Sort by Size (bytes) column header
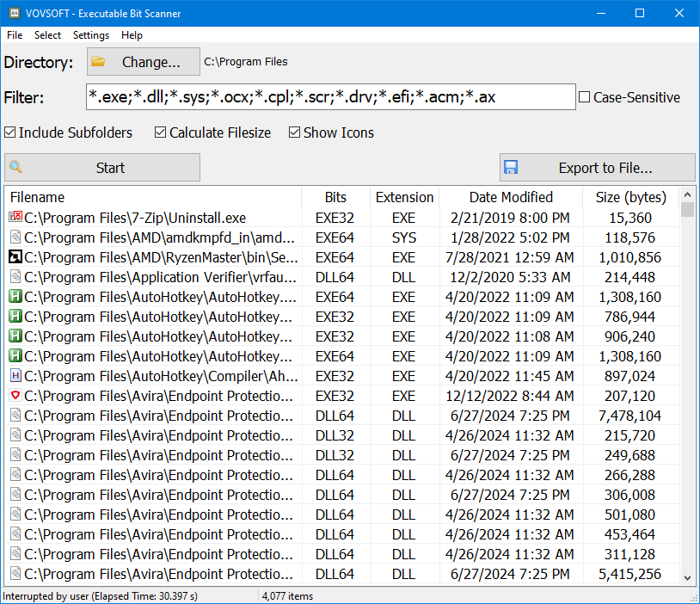The width and height of the screenshot is (700, 604). point(631,197)
